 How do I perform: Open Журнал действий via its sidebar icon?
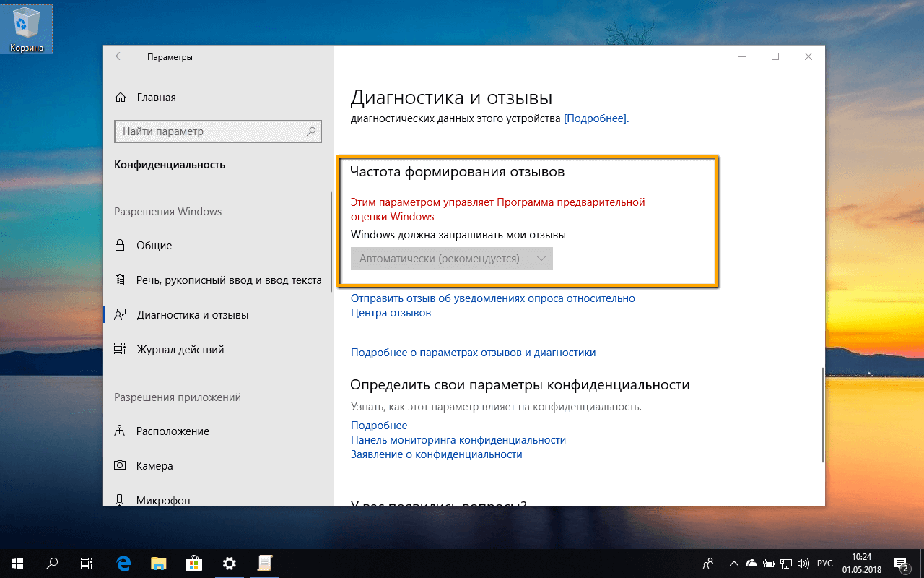pyautogui.click(x=119, y=349)
